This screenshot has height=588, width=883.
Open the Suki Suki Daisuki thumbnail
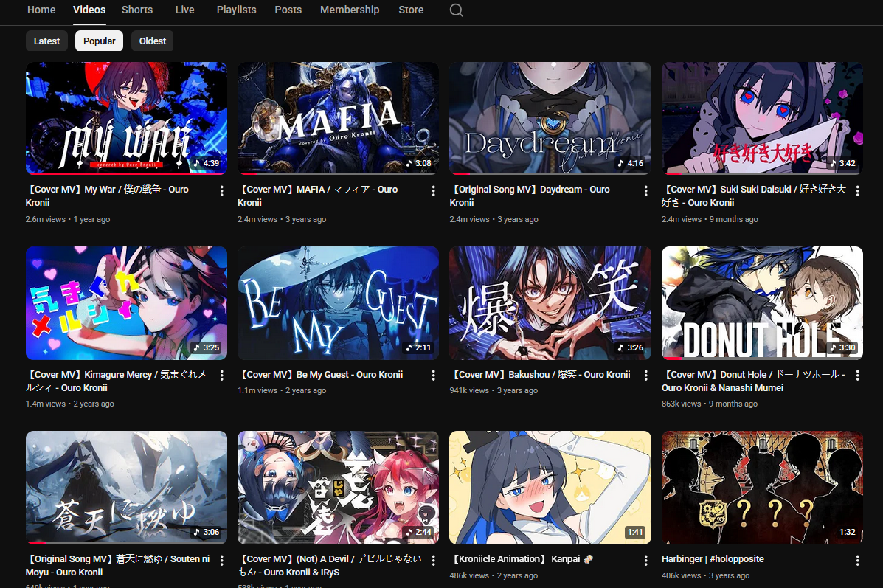pyautogui.click(x=763, y=118)
